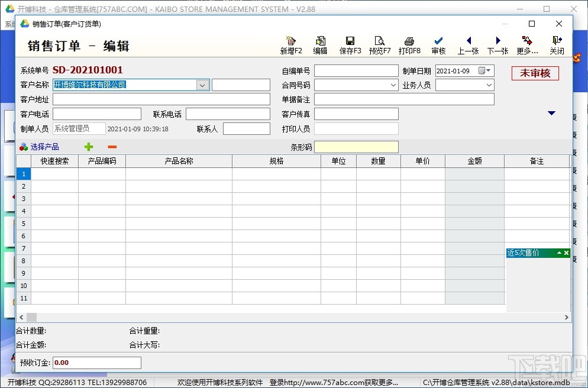Click the 打印人员 field
This screenshot has width=588, height=388.
tap(356, 128)
